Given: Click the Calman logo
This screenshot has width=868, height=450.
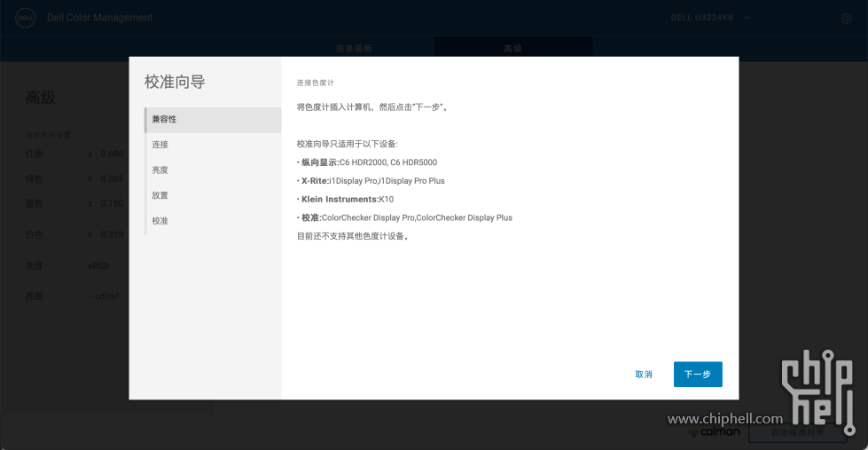Looking at the screenshot, I should [x=714, y=431].
